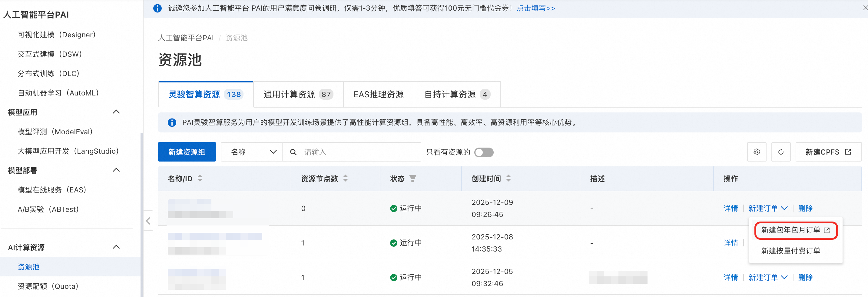Click the status column filter icon
The height and width of the screenshot is (297, 868).
pyautogui.click(x=412, y=178)
